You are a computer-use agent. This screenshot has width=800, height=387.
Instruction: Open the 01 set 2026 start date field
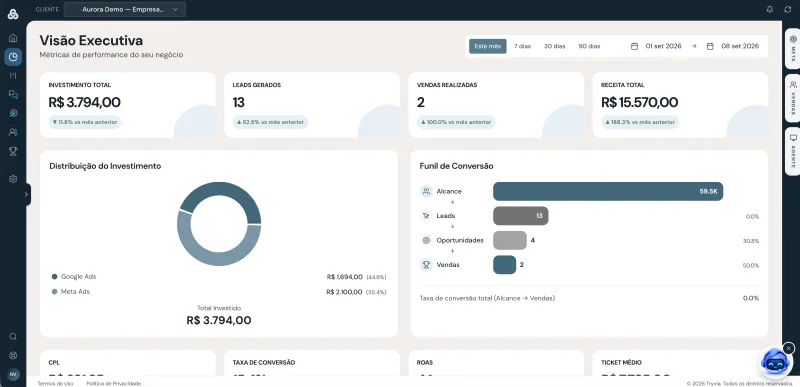point(657,46)
